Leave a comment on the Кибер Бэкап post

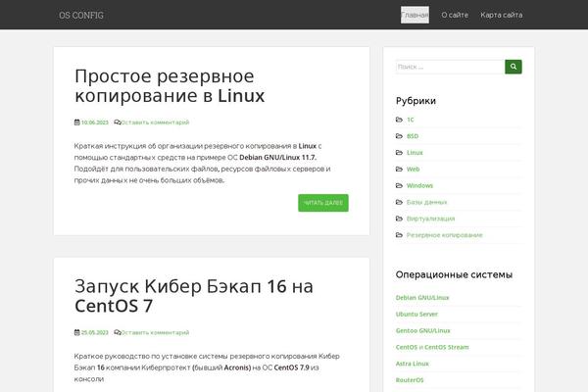click(x=155, y=332)
